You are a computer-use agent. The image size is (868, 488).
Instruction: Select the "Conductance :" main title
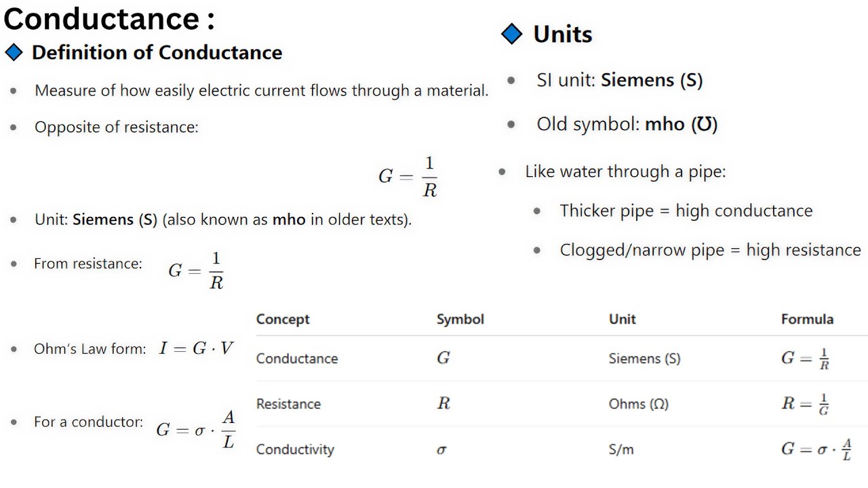(x=108, y=19)
